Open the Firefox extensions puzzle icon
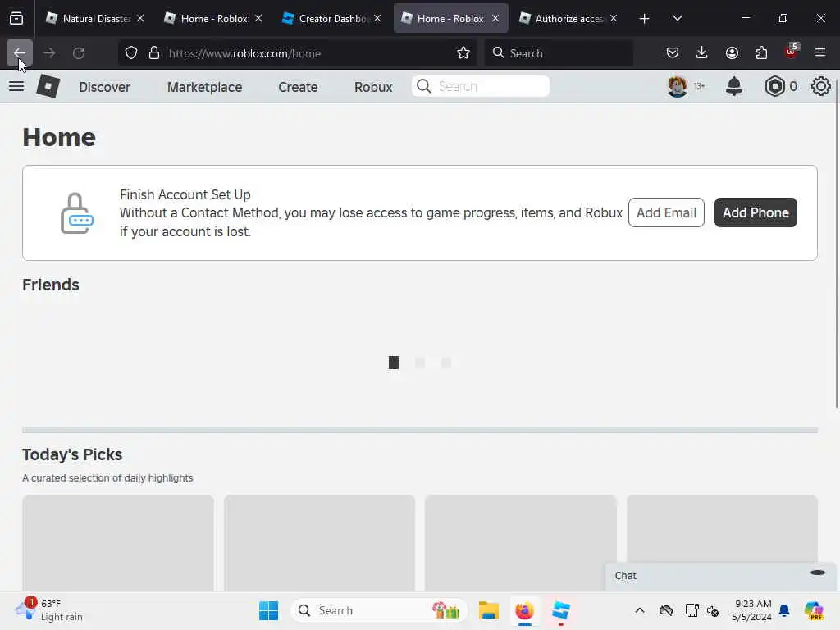Image resolution: width=840 pixels, height=630 pixels. pyautogui.click(x=761, y=53)
